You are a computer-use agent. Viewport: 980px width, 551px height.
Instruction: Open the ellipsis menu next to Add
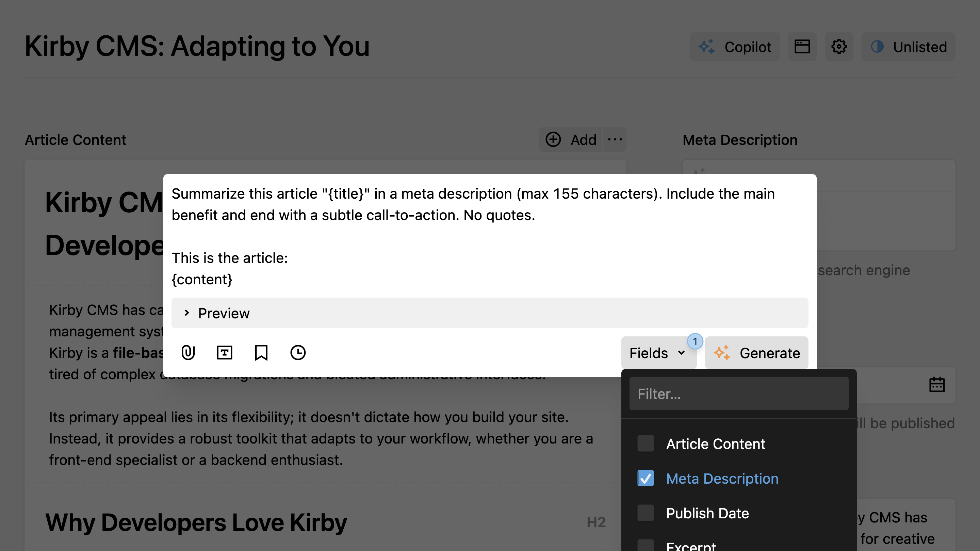(x=615, y=139)
